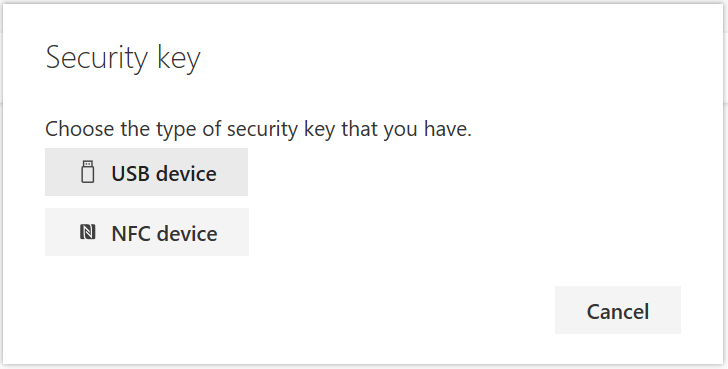
Task: Click the "Choose the type of security key" instruction text
Action: 258,129
